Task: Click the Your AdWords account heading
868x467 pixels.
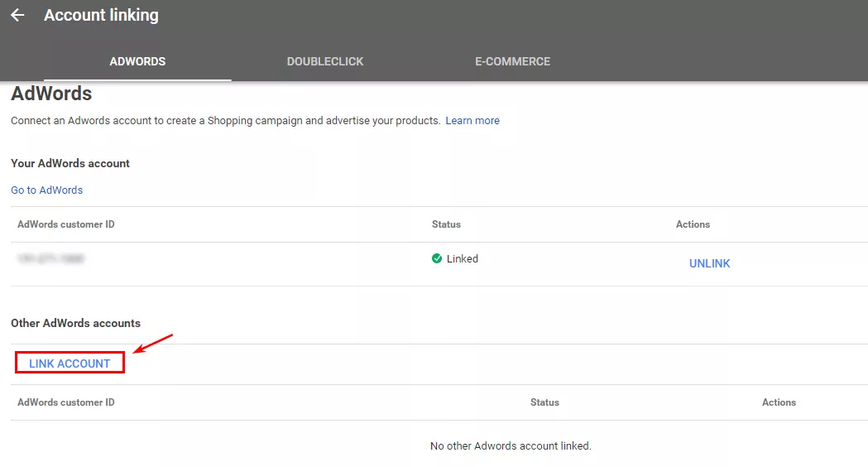Action: point(70,163)
